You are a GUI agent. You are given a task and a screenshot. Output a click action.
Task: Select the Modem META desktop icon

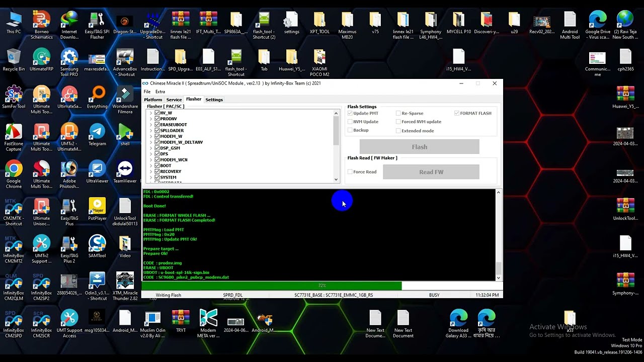208,324
